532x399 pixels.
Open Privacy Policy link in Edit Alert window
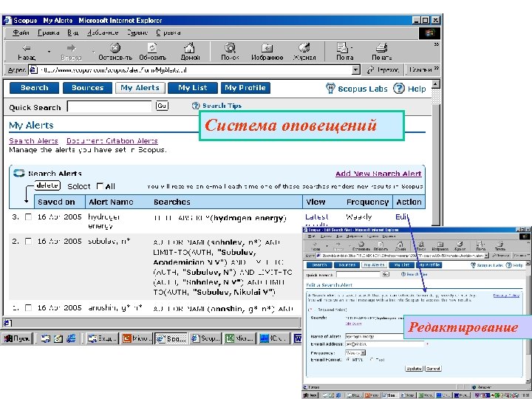point(506,296)
